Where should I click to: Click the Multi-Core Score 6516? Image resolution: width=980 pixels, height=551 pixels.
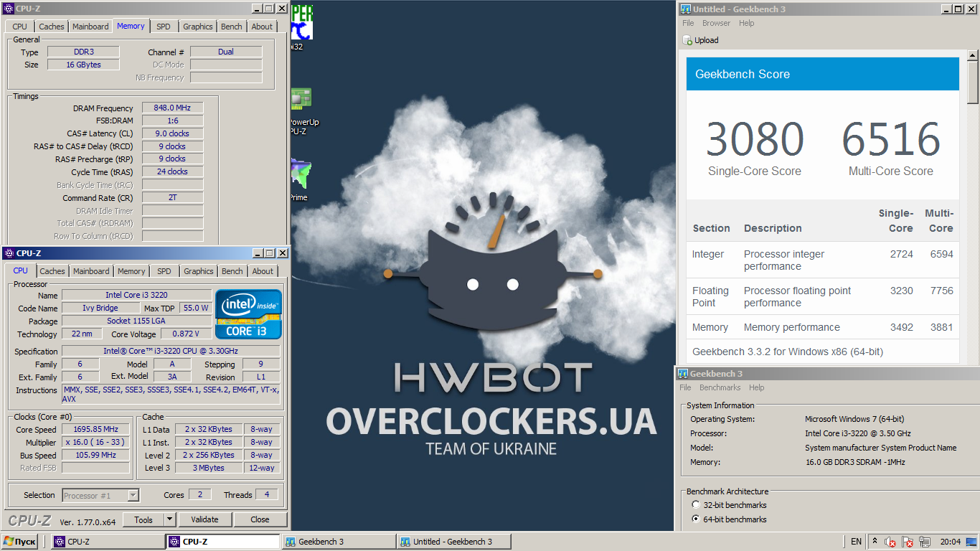click(891, 140)
